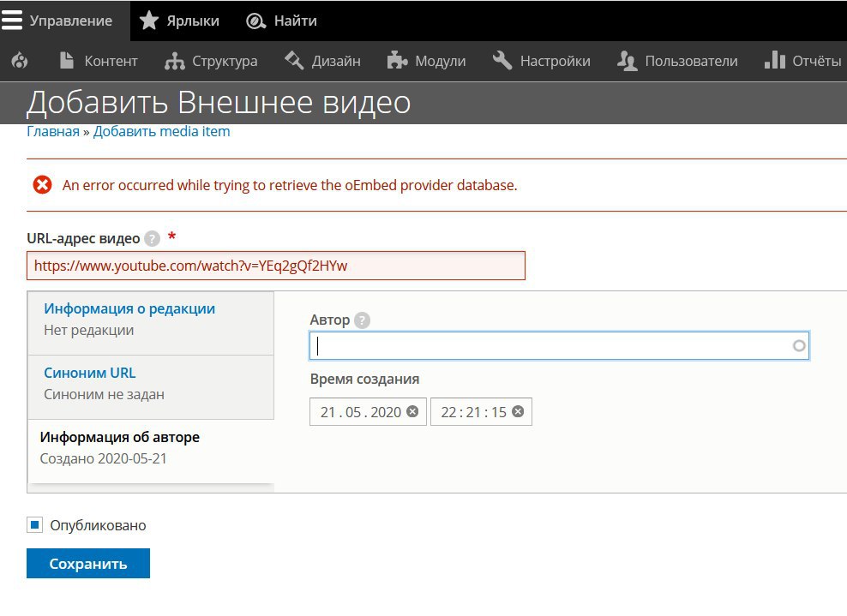Clear the creation date 21.05.2020
This screenshot has width=847, height=616.
[412, 411]
